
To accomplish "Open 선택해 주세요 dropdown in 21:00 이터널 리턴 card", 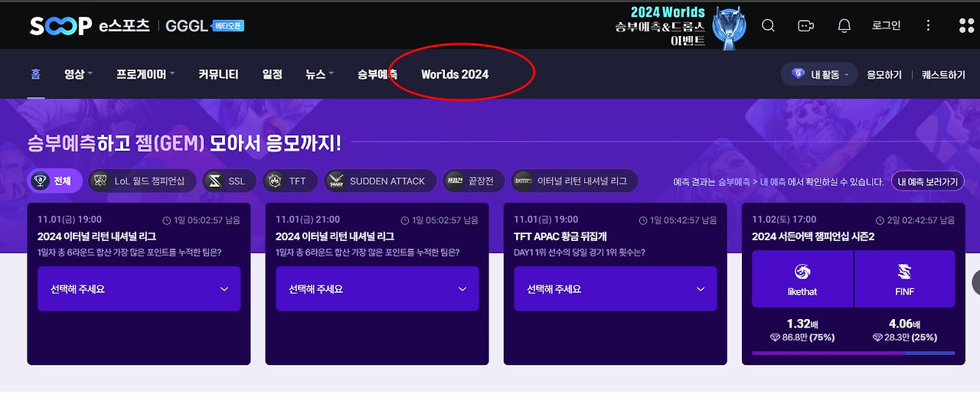I will click(x=377, y=288).
